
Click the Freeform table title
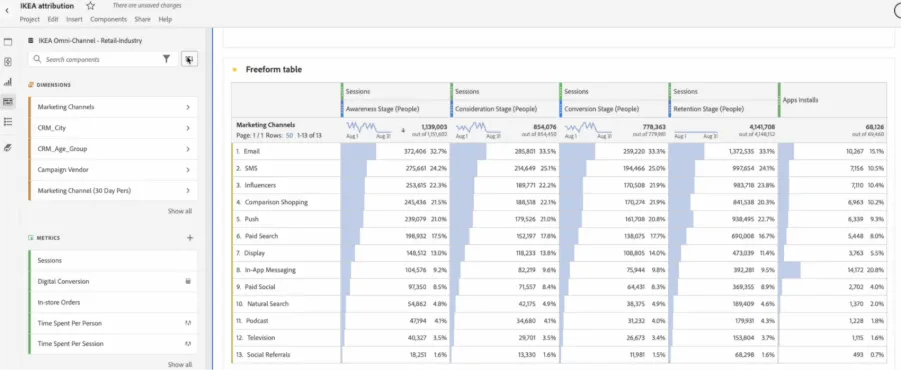(x=274, y=70)
